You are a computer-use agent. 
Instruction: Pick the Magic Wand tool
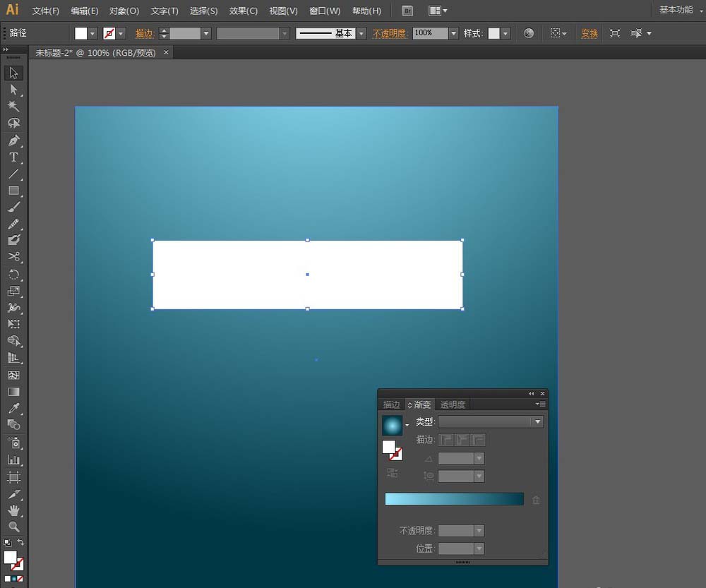pyautogui.click(x=13, y=107)
